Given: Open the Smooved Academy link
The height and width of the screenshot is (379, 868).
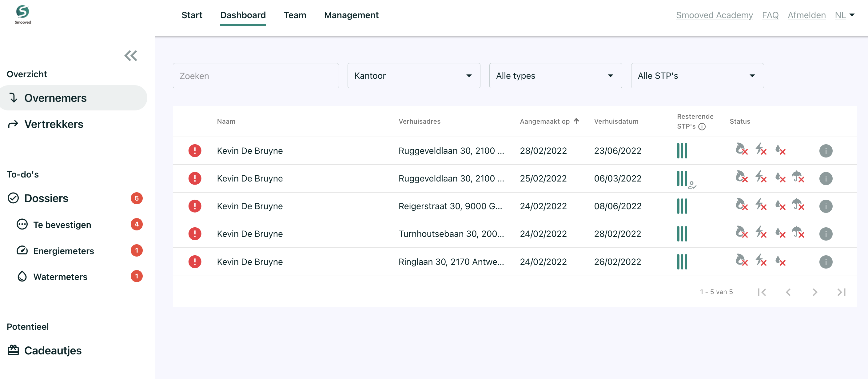Looking at the screenshot, I should pyautogui.click(x=714, y=15).
